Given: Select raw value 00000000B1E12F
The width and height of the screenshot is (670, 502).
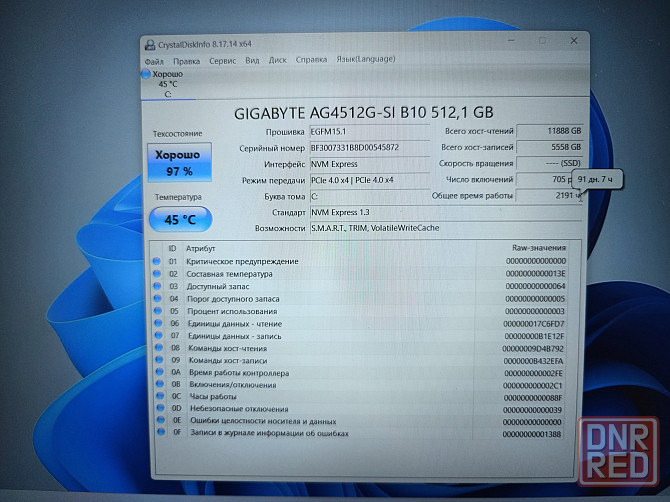Looking at the screenshot, I should (534, 336).
